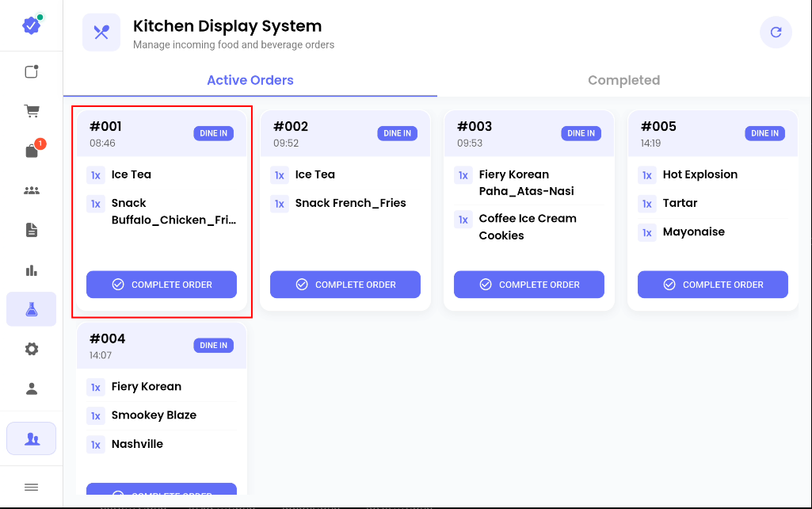812x509 pixels.
Task: Click DINE IN badge on order #005
Action: tap(765, 133)
